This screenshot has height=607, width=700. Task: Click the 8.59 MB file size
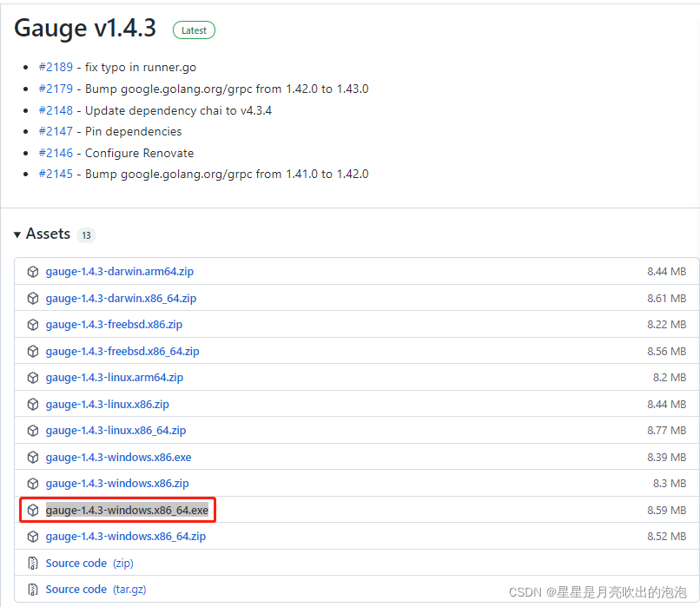coord(666,510)
